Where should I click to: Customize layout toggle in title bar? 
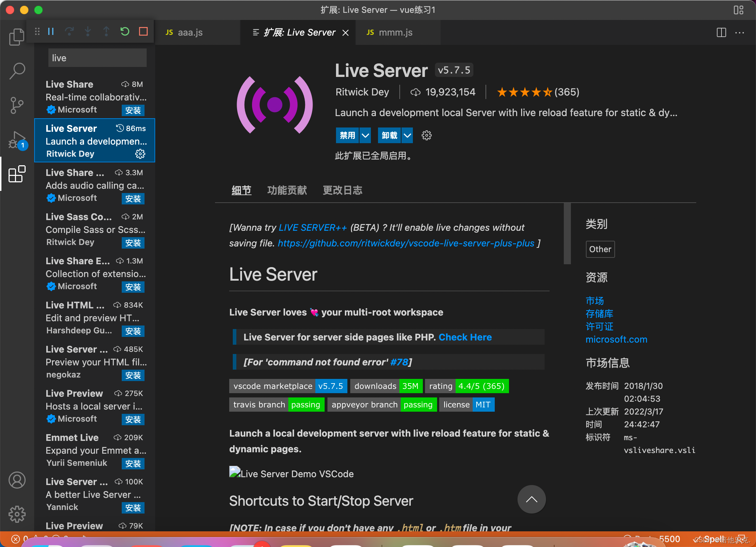point(738,10)
